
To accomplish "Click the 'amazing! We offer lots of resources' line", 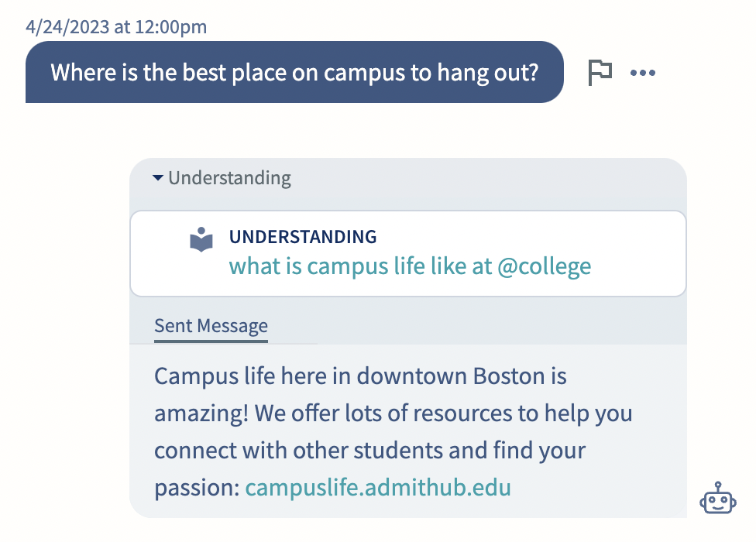I will tap(393, 413).
